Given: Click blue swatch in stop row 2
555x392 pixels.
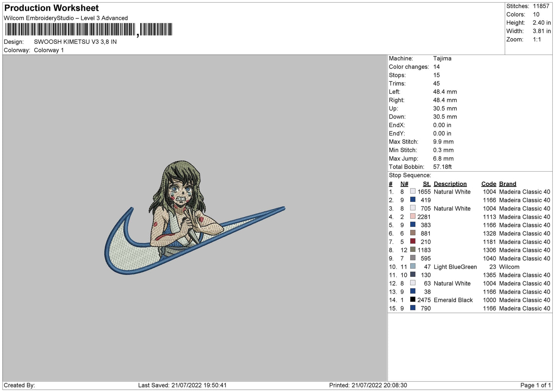Looking at the screenshot, I should pos(413,200).
